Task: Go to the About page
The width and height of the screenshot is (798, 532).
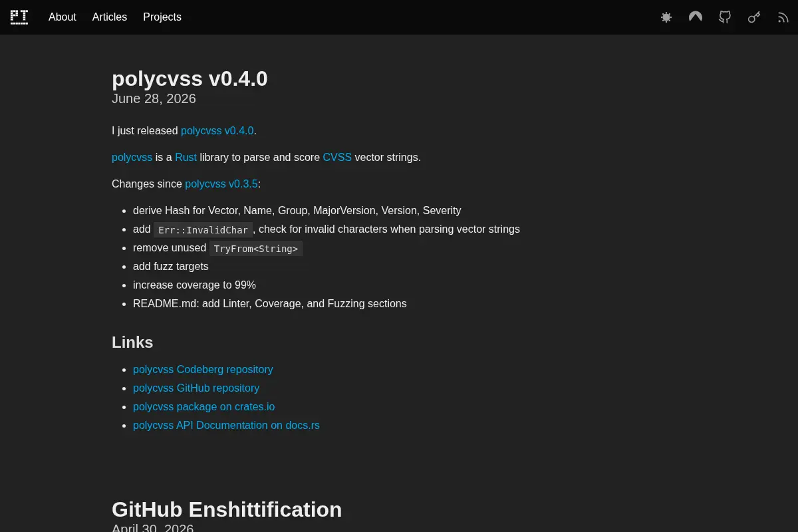Action: click(63, 17)
